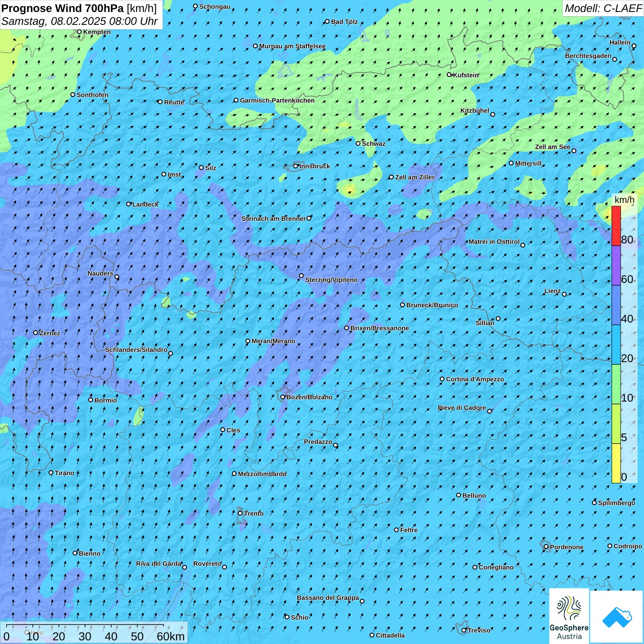
Task: Click the Kempten city marker
Action: coord(79,32)
